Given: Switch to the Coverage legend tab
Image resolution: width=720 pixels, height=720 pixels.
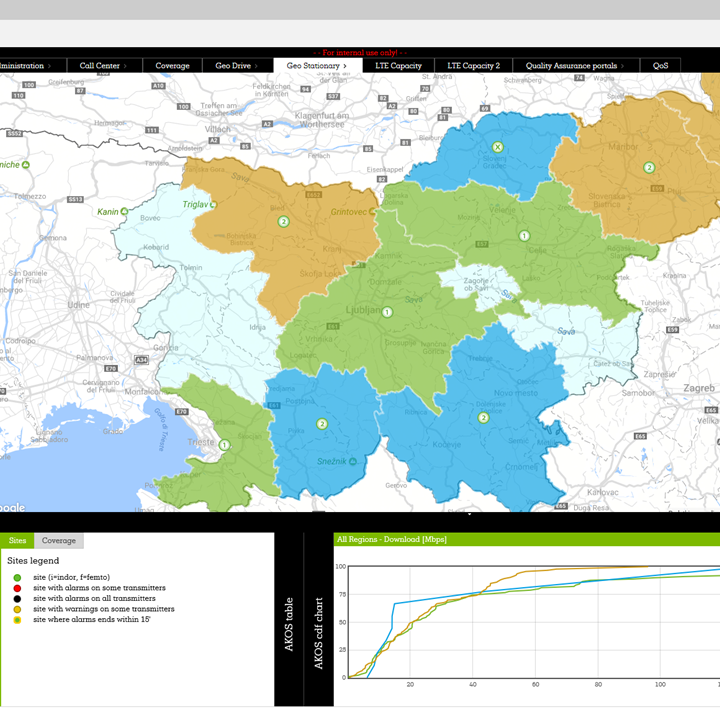Looking at the screenshot, I should click(x=58, y=541).
